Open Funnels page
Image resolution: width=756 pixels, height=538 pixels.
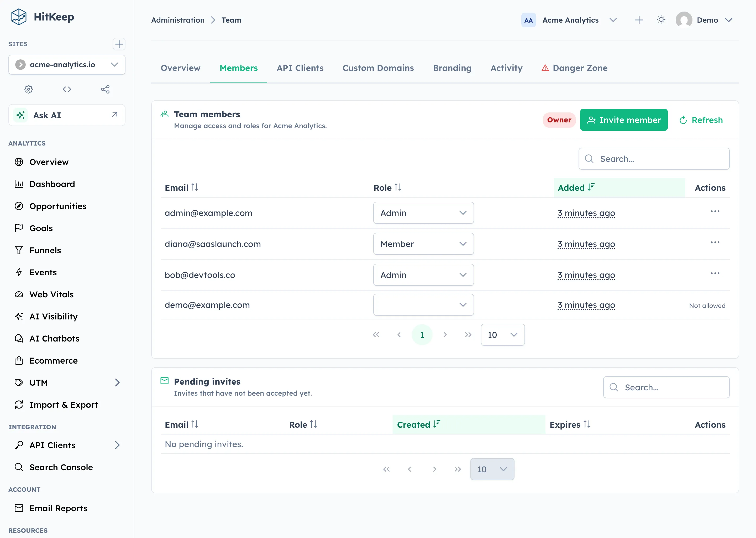tap(67, 250)
